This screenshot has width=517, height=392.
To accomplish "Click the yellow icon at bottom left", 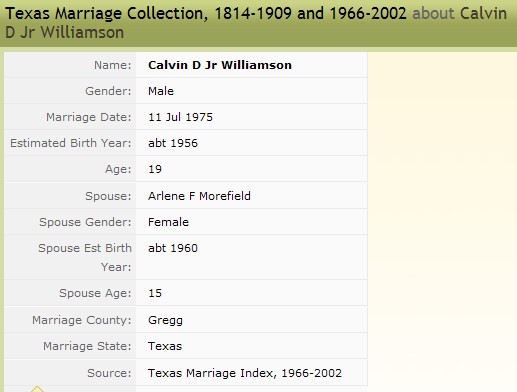I will (x=37, y=389).
